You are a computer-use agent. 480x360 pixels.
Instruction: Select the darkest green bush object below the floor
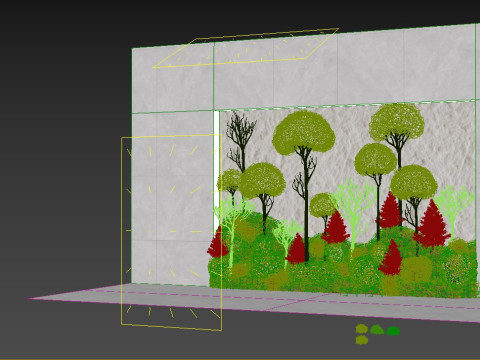393,331
